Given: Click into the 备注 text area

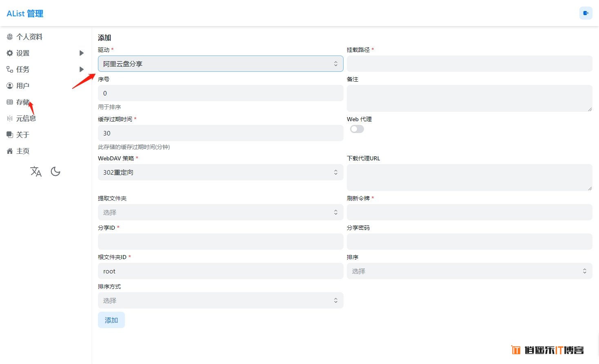Looking at the screenshot, I should click(470, 98).
